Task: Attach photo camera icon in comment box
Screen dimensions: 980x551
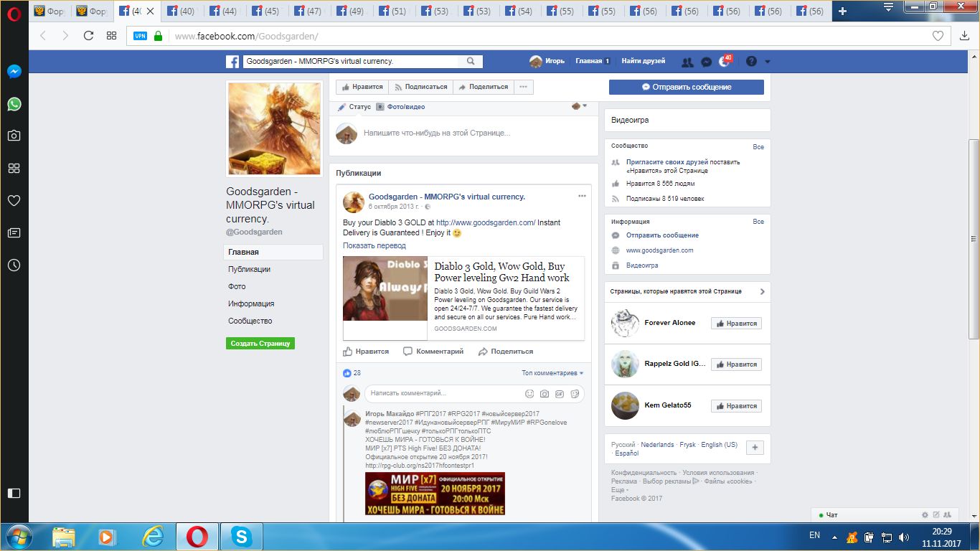Action: pos(545,394)
